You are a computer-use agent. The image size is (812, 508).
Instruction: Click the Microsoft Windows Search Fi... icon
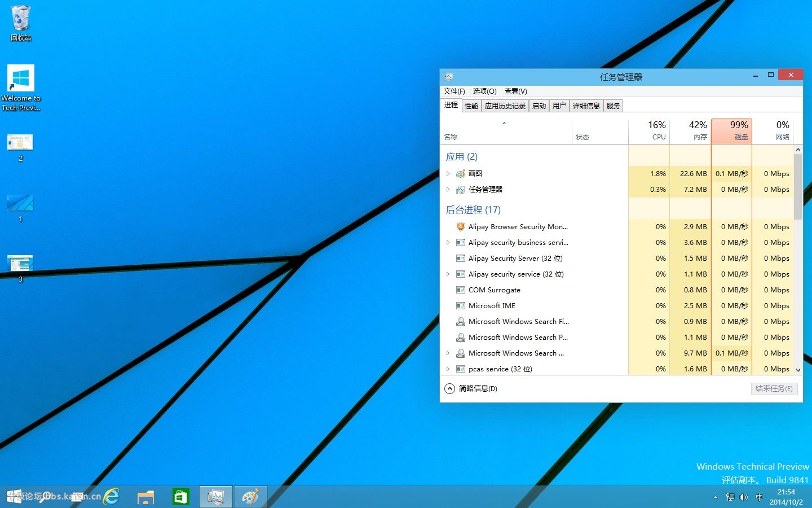461,322
